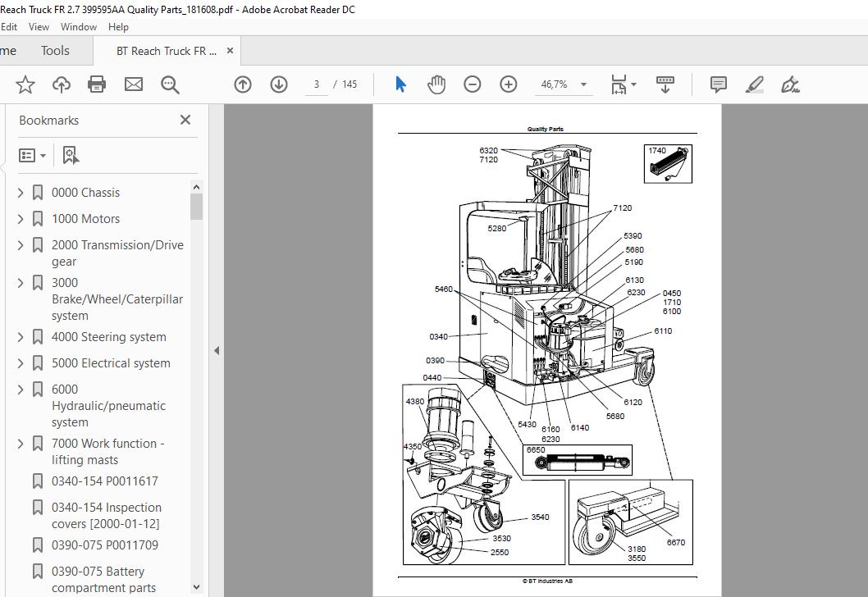Image resolution: width=868 pixels, height=597 pixels.
Task: Expand the 5000 Electrical system bookmark
Action: (x=21, y=363)
